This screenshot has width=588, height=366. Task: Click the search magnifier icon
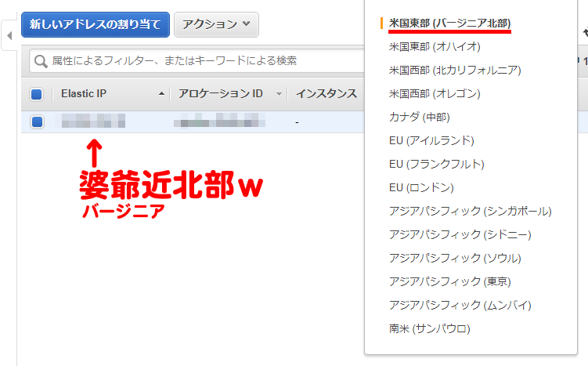click(41, 61)
